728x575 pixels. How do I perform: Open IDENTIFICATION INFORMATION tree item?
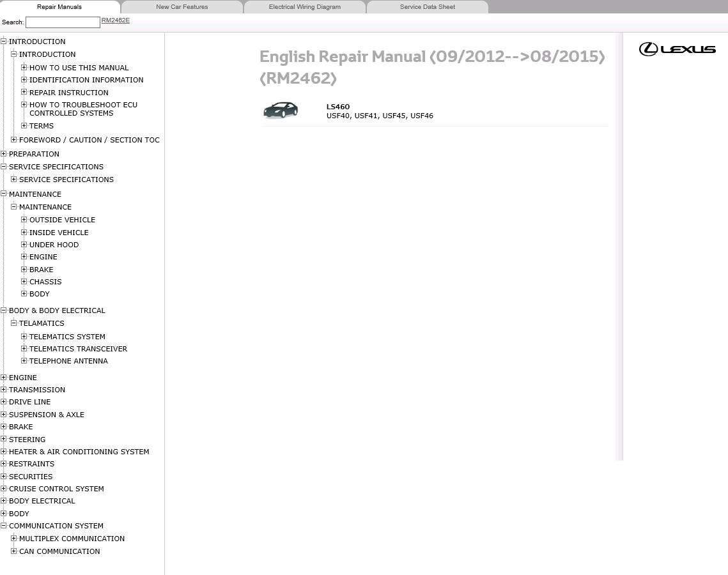point(86,80)
